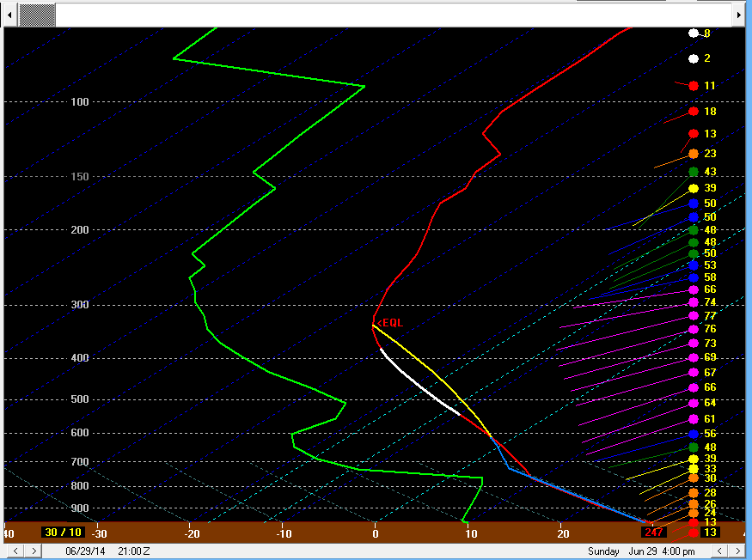Click the back arrow beside the Sunday Jun 29 time
The image size is (752, 560).
(718, 551)
